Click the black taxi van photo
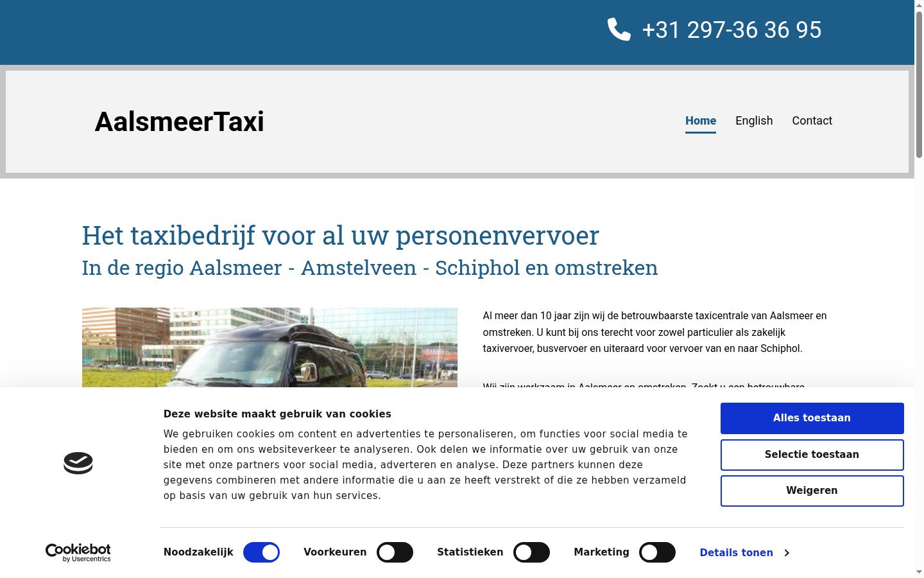This screenshot has height=578, width=924. coord(269,347)
